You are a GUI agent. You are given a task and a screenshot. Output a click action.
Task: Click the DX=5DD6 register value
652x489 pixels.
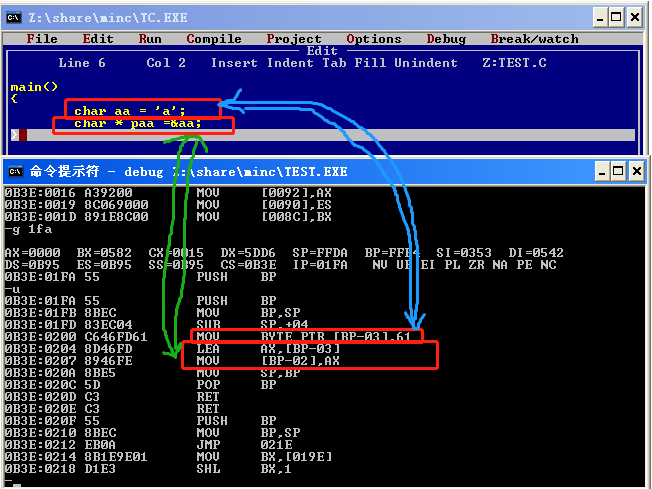(248, 253)
